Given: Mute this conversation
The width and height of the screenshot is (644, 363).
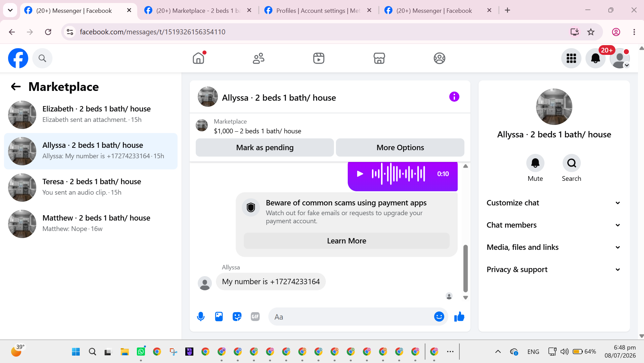Looking at the screenshot, I should click(x=535, y=163).
